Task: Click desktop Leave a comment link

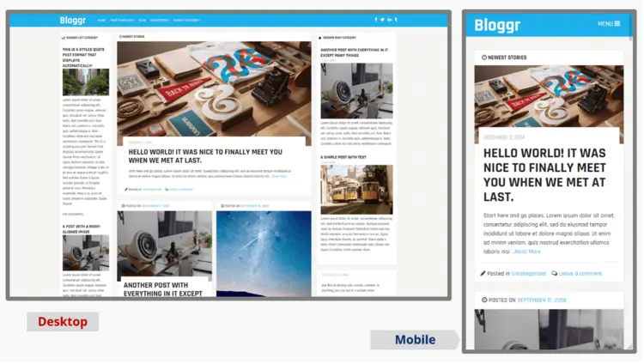Action: (x=180, y=190)
